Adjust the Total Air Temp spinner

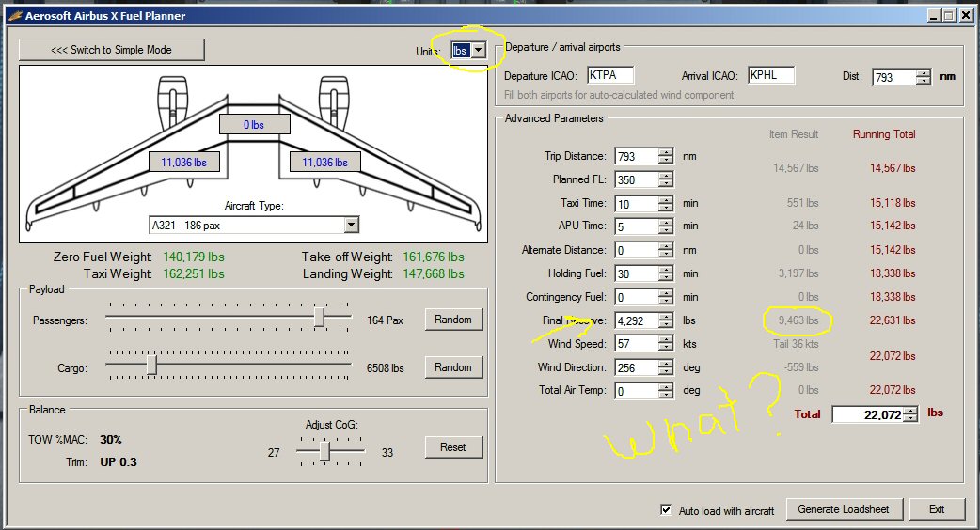(x=666, y=391)
